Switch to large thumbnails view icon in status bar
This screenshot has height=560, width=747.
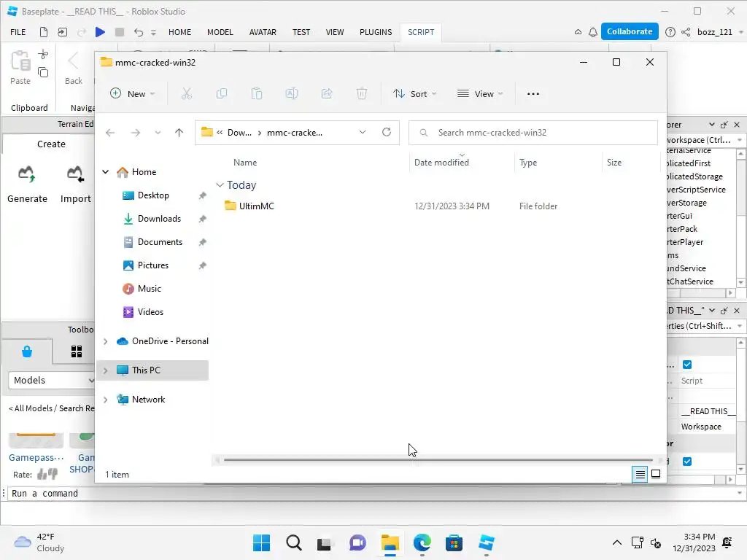pos(656,474)
